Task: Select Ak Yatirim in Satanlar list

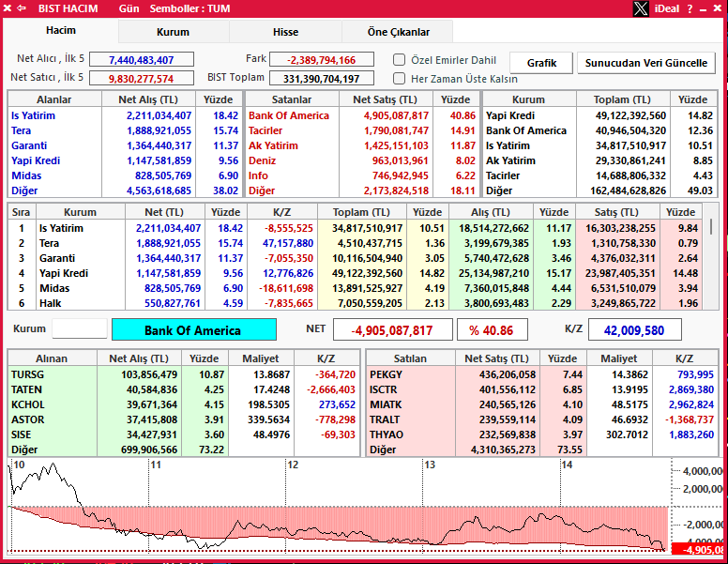Action: click(x=273, y=145)
